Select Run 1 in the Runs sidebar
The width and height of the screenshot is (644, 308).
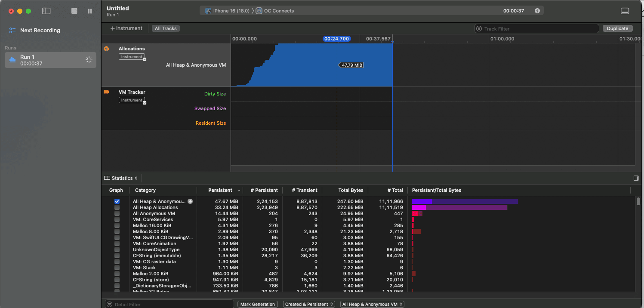(x=50, y=59)
